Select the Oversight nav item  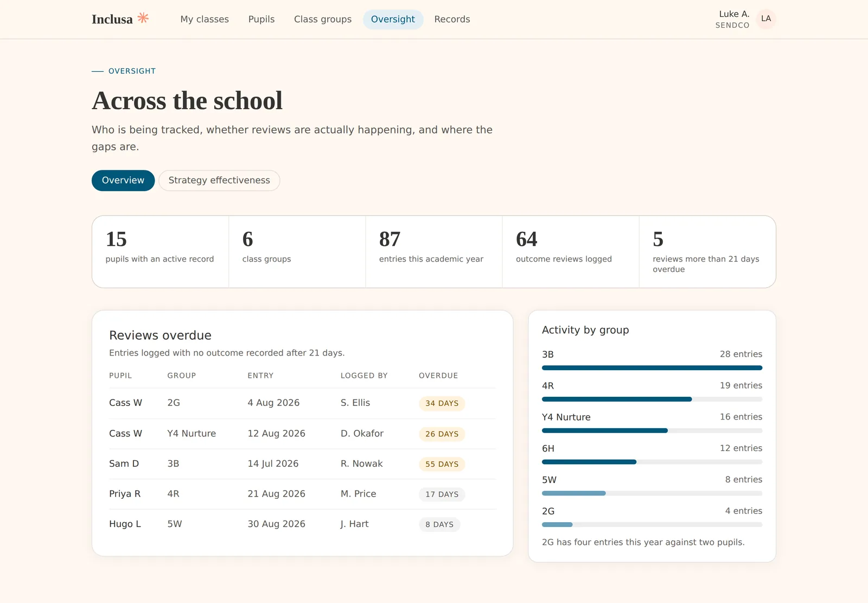(393, 19)
